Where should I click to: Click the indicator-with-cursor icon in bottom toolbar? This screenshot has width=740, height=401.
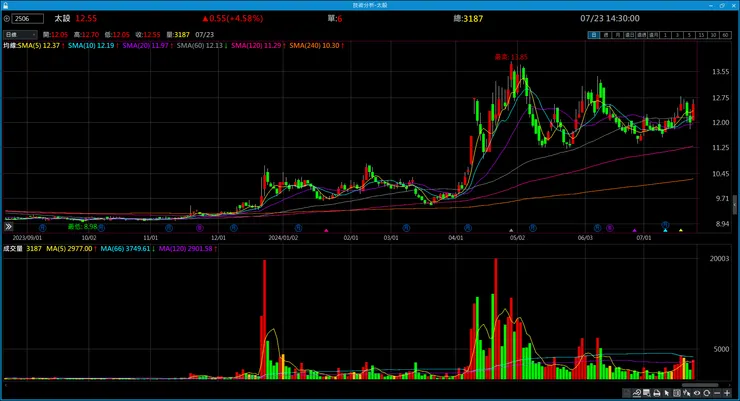pyautogui.click(x=687, y=393)
